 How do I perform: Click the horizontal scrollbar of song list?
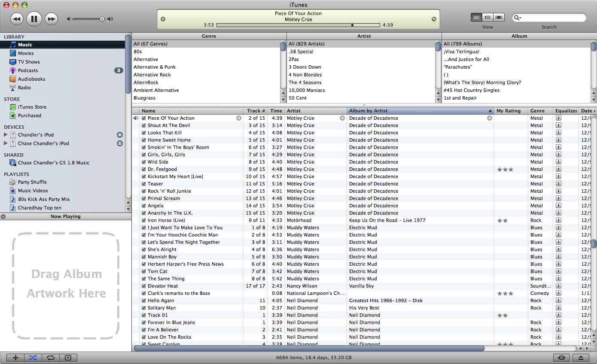[x=309, y=349]
